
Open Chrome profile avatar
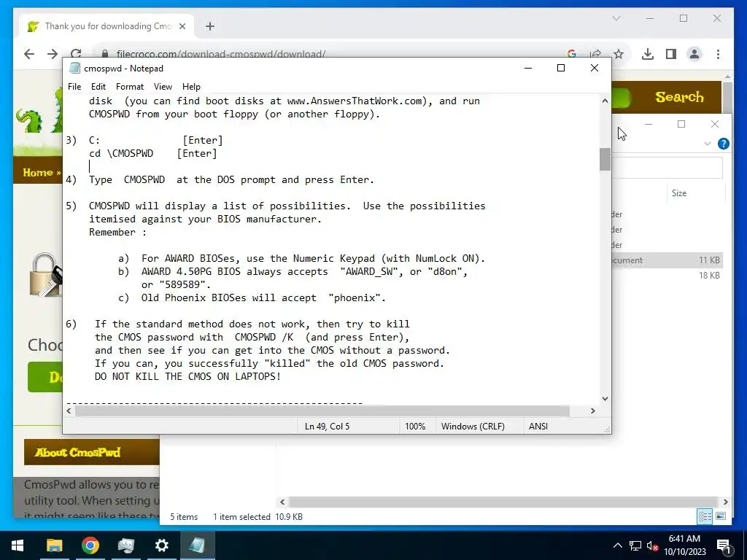click(694, 54)
